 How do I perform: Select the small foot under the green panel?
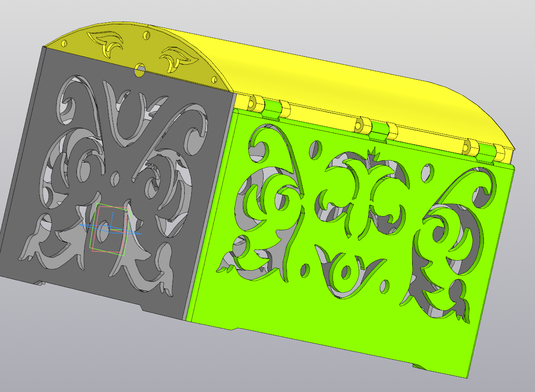(x=419, y=367)
